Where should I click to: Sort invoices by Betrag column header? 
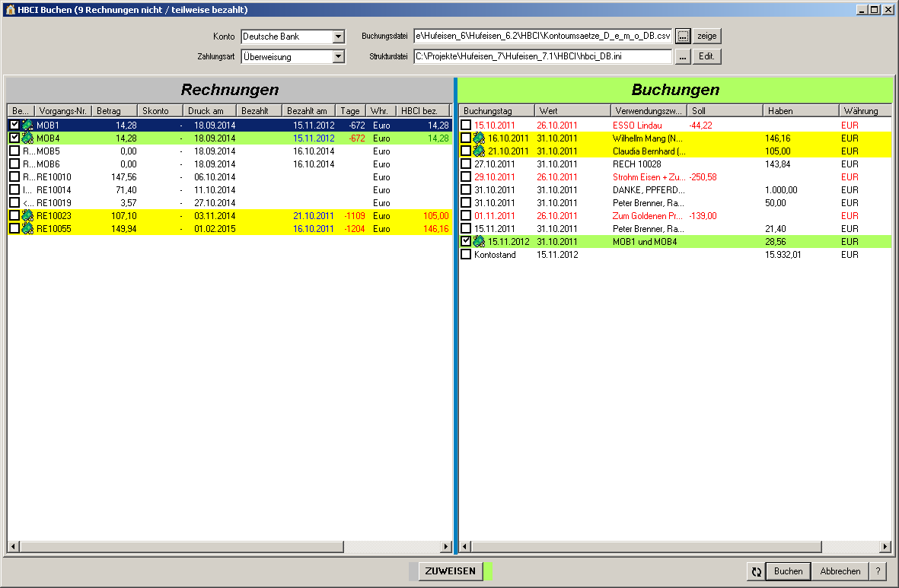click(114, 111)
